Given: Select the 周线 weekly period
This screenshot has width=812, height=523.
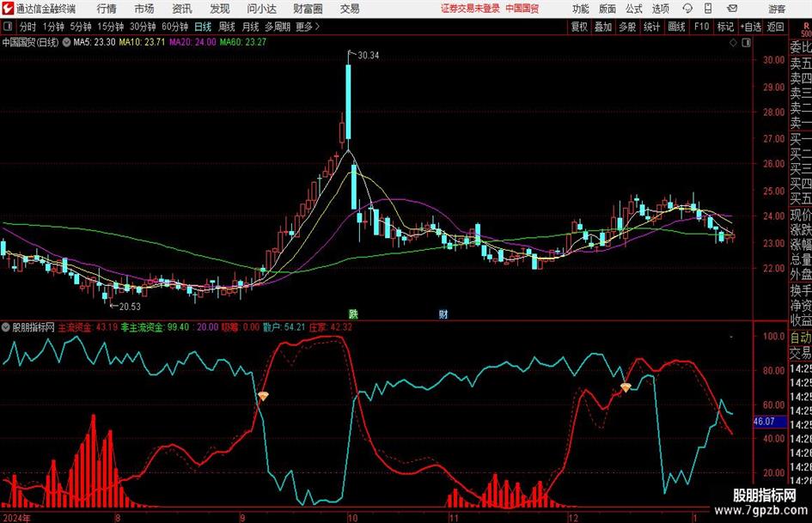Looking at the screenshot, I should (x=227, y=27).
